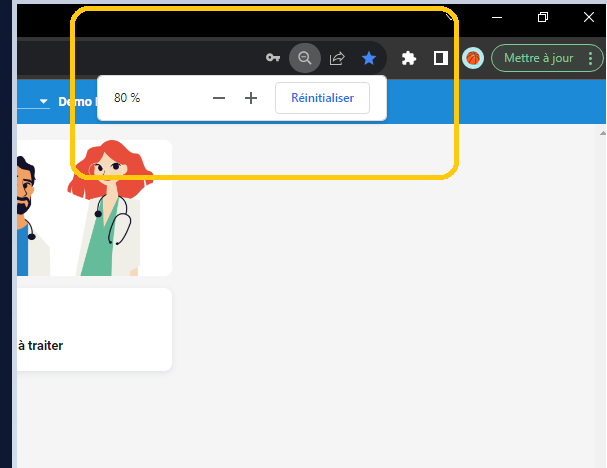Click the bearded male doctor illustration
Viewport: 607px width, 468px height.
[x=26, y=215]
